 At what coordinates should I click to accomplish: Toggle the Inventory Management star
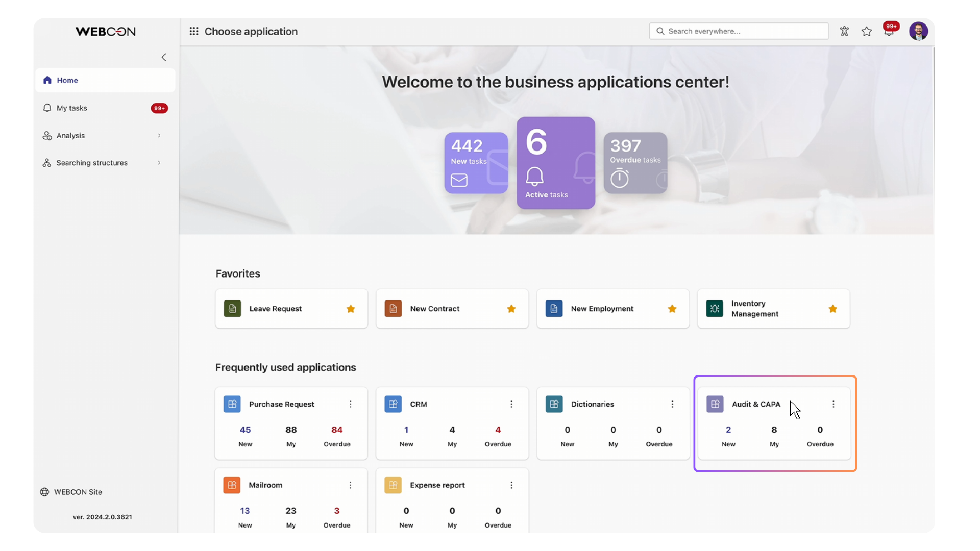click(833, 309)
